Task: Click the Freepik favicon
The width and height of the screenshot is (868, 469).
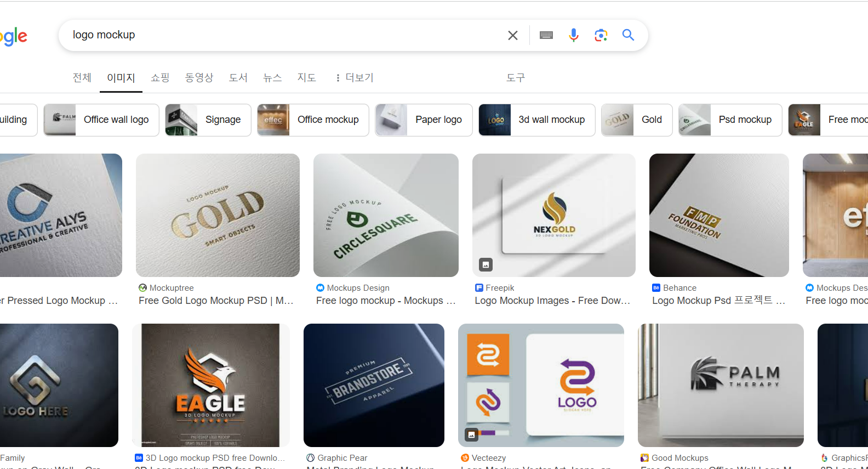Action: coord(479,287)
